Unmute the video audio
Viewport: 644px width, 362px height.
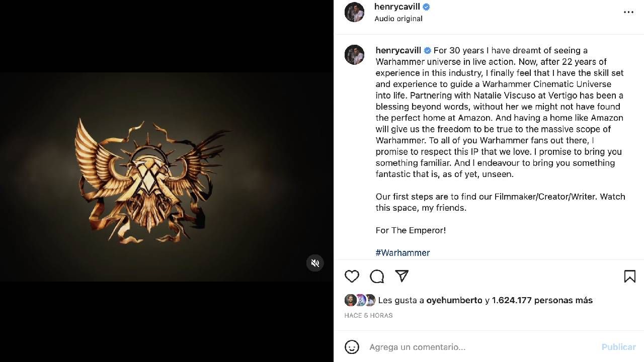pos(315,263)
